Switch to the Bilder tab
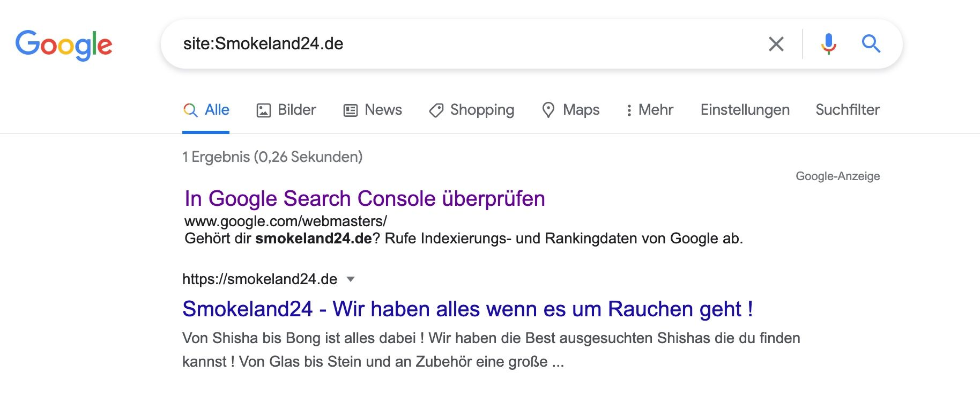This screenshot has height=416, width=980. pyautogui.click(x=286, y=110)
